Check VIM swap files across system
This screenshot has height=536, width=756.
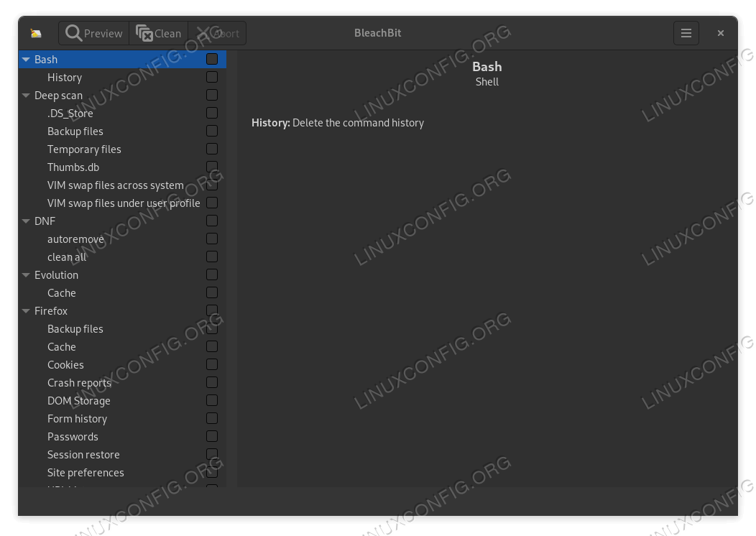pos(212,185)
